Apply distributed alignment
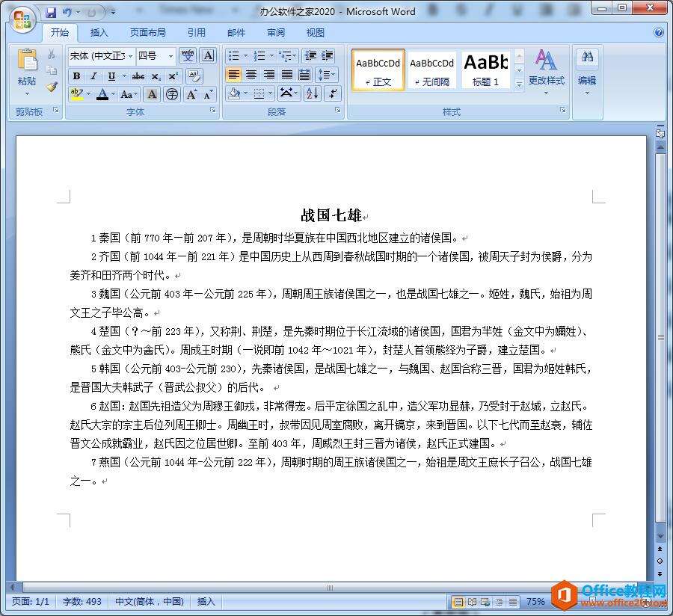Screen dimensions: 673x616 [x=305, y=75]
